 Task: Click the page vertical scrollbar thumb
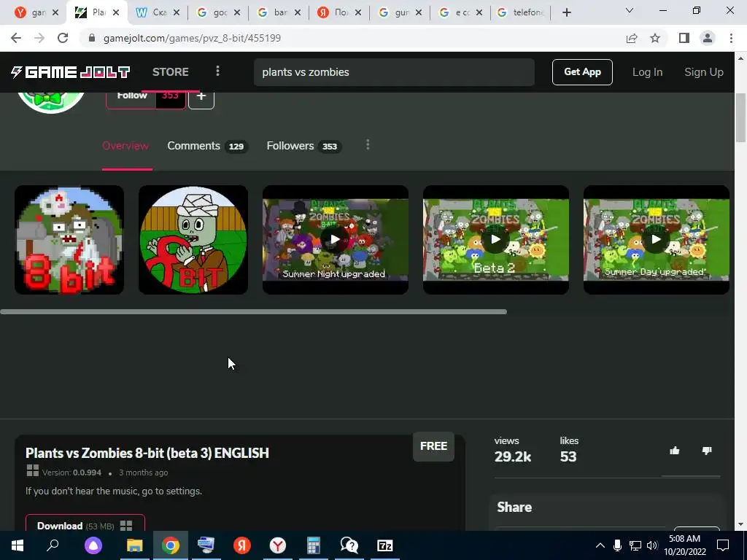pos(740,118)
